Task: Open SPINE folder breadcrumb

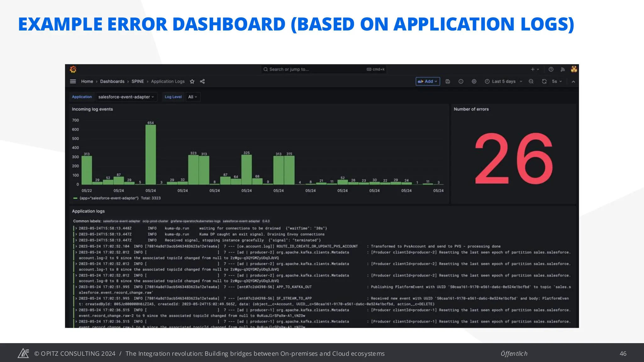Action: point(138,81)
